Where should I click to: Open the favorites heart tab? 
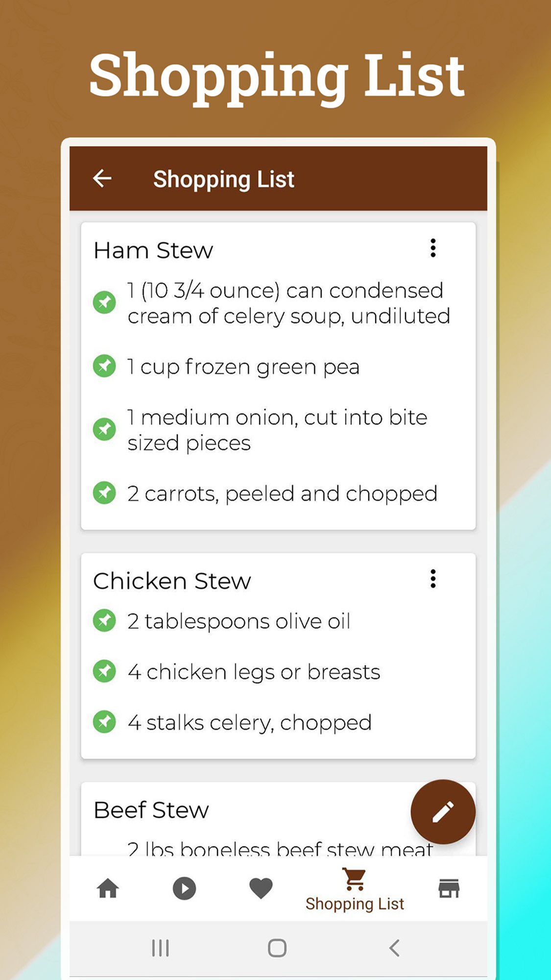point(261,888)
